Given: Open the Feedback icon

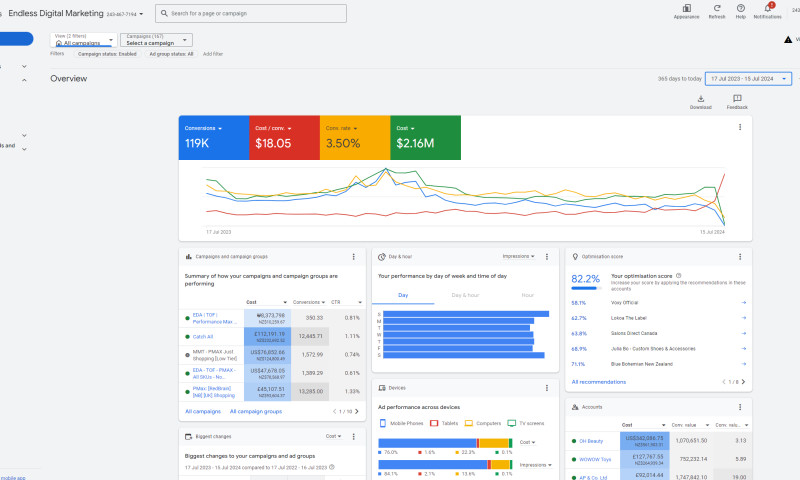Looking at the screenshot, I should pos(737,101).
